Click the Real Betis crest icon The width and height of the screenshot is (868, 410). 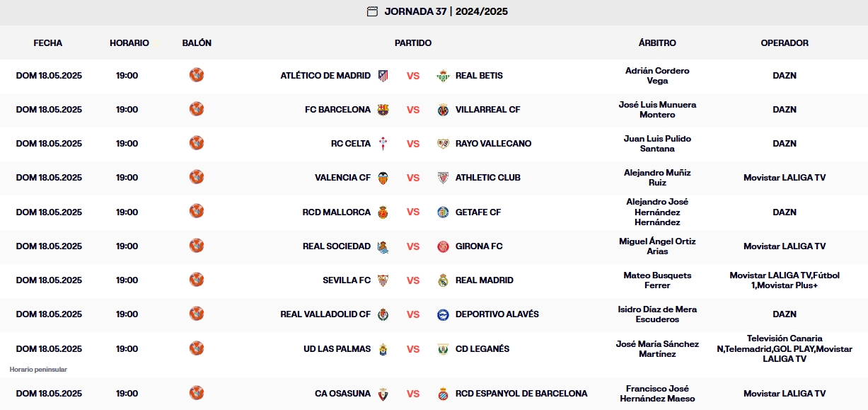(x=444, y=76)
